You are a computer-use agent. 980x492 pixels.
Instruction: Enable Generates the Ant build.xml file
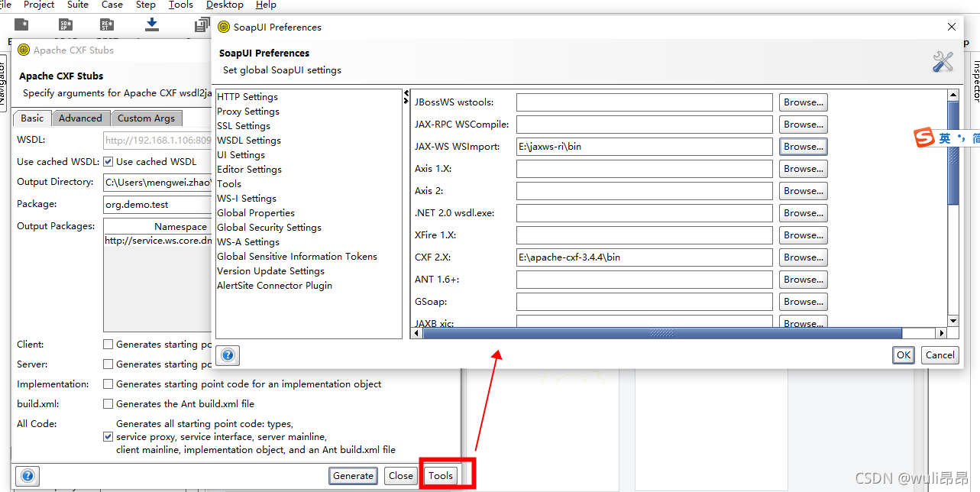click(x=108, y=403)
